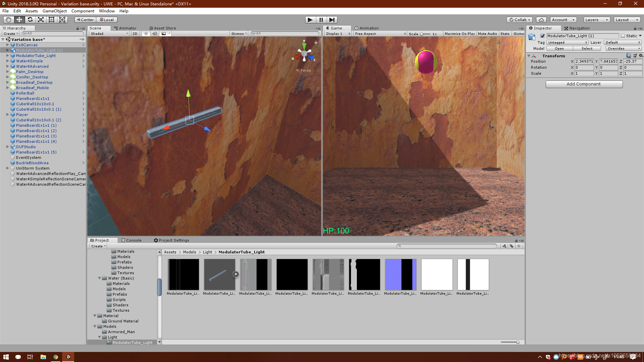
Task: Toggle Center pivot mode
Action: point(85,20)
